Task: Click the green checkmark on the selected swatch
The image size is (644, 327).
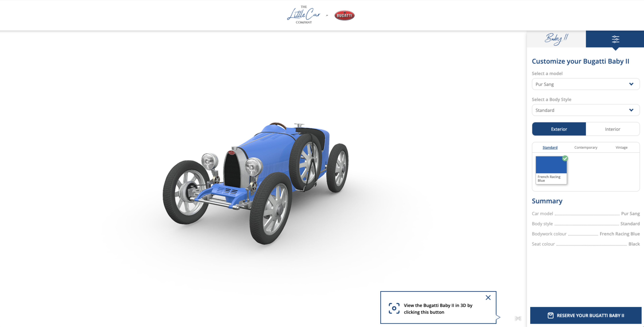Action: [x=565, y=158]
